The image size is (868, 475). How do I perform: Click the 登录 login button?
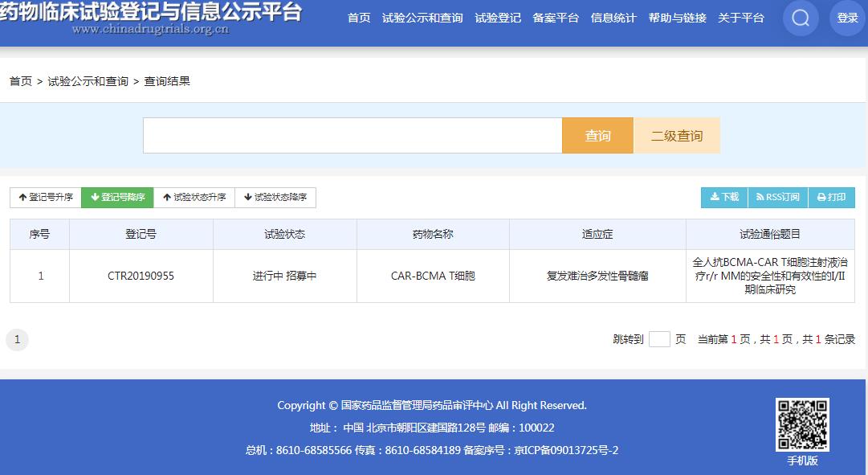point(847,18)
